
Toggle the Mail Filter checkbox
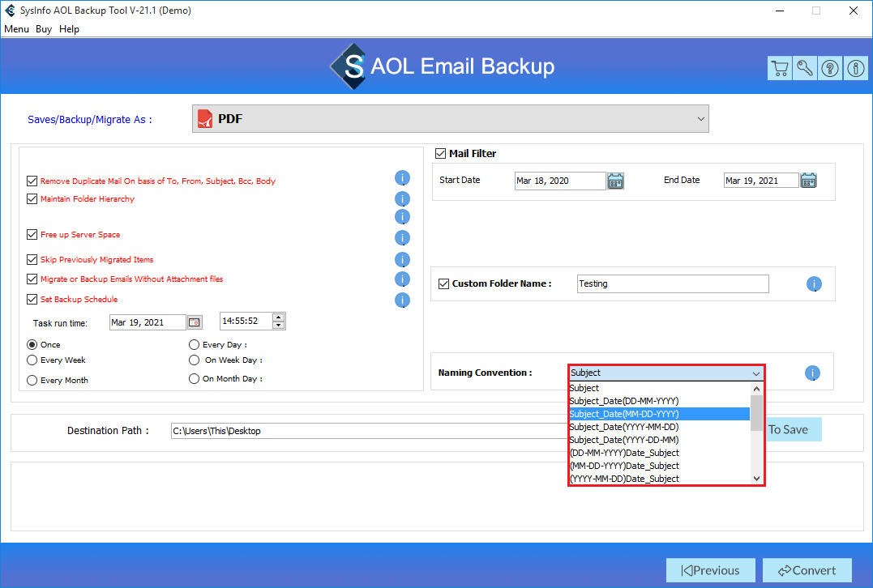click(x=441, y=154)
